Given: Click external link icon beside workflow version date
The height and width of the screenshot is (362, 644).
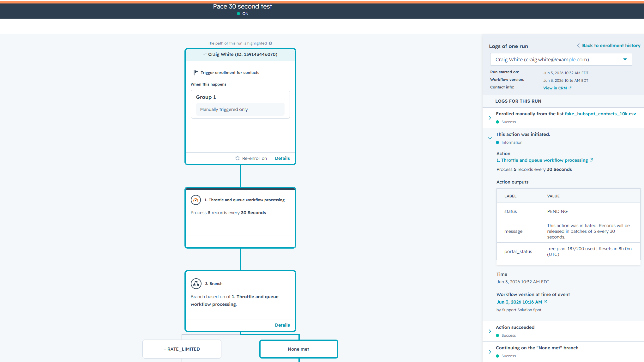Looking at the screenshot, I should coord(545,302).
